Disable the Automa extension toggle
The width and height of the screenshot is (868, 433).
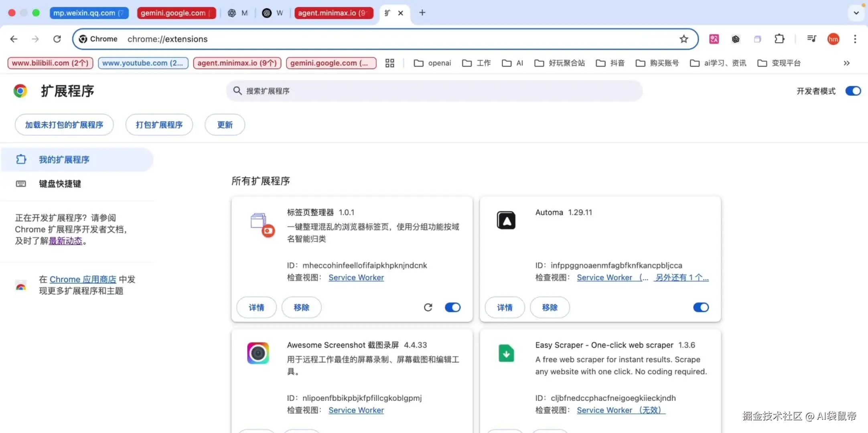click(701, 307)
